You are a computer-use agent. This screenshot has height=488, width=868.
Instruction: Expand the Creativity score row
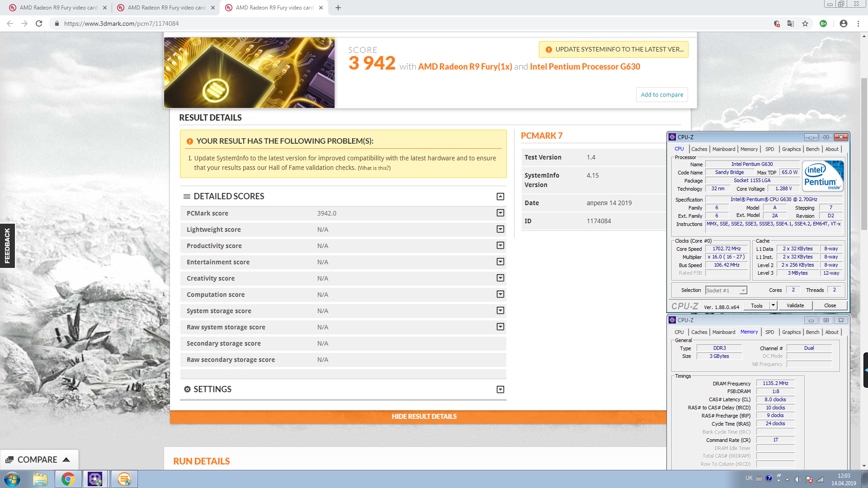point(500,278)
